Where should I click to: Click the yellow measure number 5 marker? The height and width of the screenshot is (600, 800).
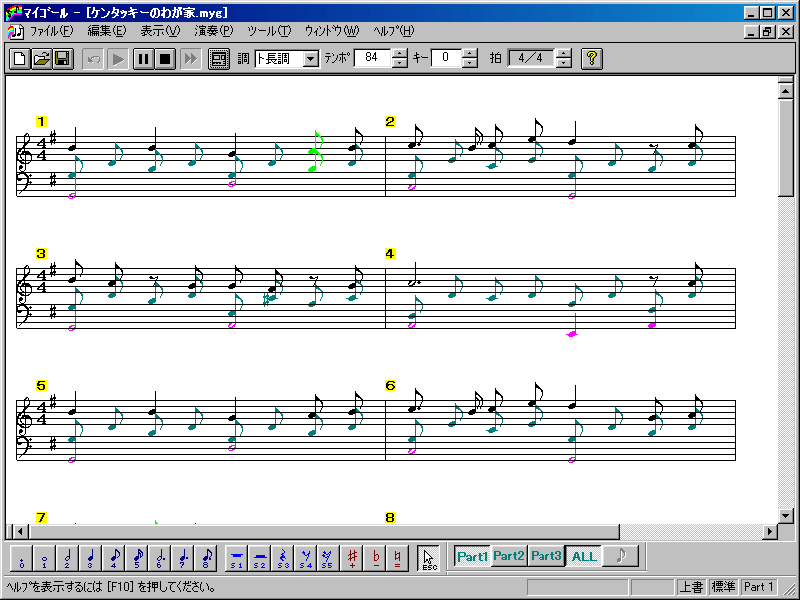41,385
